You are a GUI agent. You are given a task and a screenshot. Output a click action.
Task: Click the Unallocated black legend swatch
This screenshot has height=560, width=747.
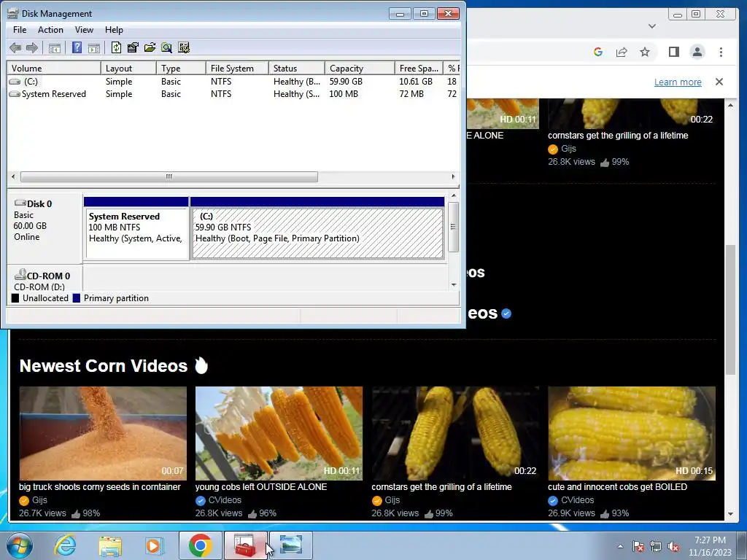[x=15, y=298]
